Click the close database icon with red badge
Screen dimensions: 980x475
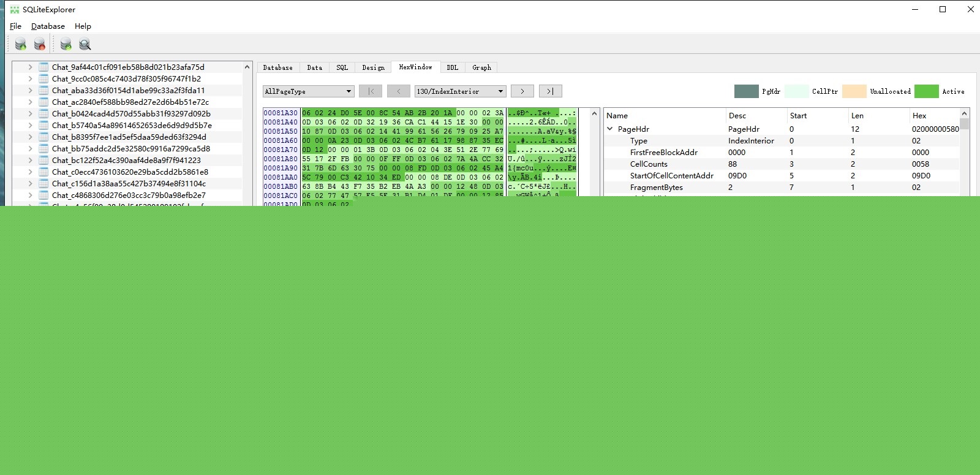(40, 44)
